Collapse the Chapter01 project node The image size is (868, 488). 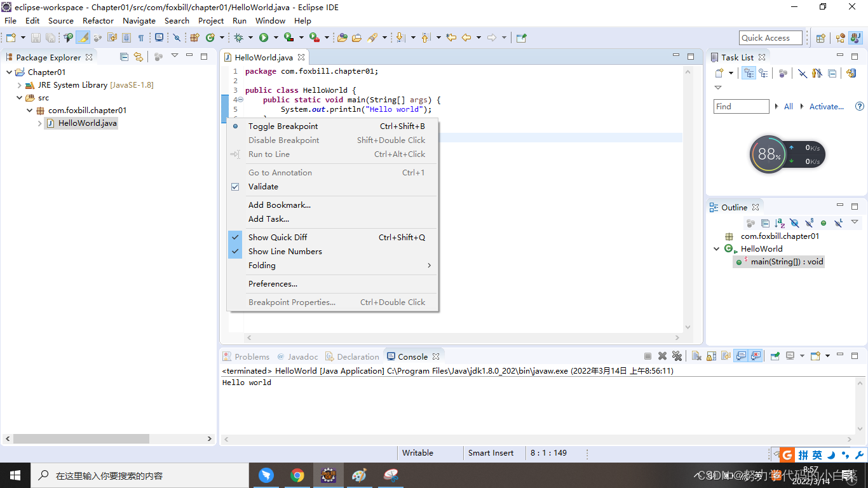pyautogui.click(x=10, y=72)
